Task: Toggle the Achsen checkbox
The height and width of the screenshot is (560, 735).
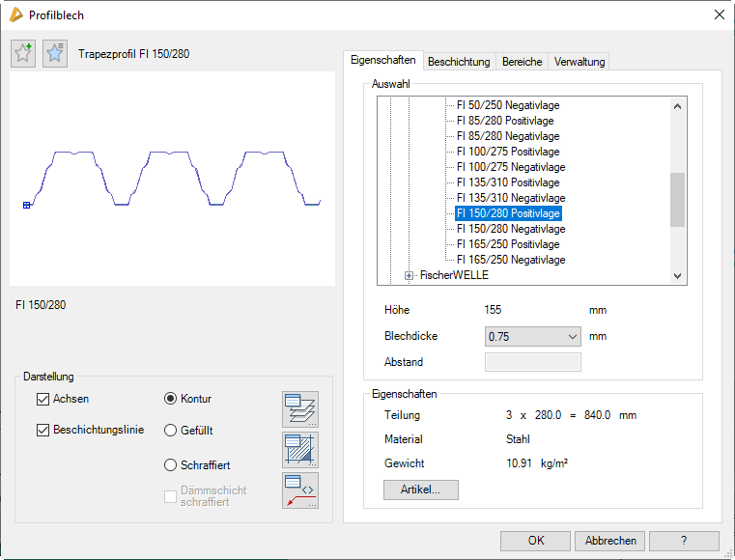Action: pos(42,399)
